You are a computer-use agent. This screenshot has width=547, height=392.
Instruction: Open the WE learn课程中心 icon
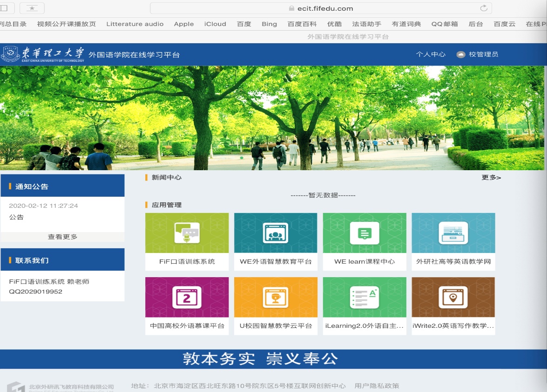(364, 233)
